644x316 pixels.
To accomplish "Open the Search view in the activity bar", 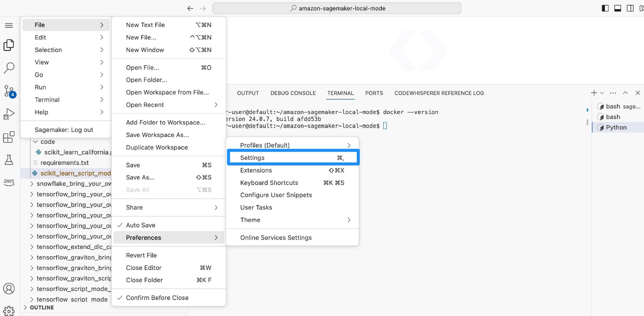I will (x=9, y=67).
